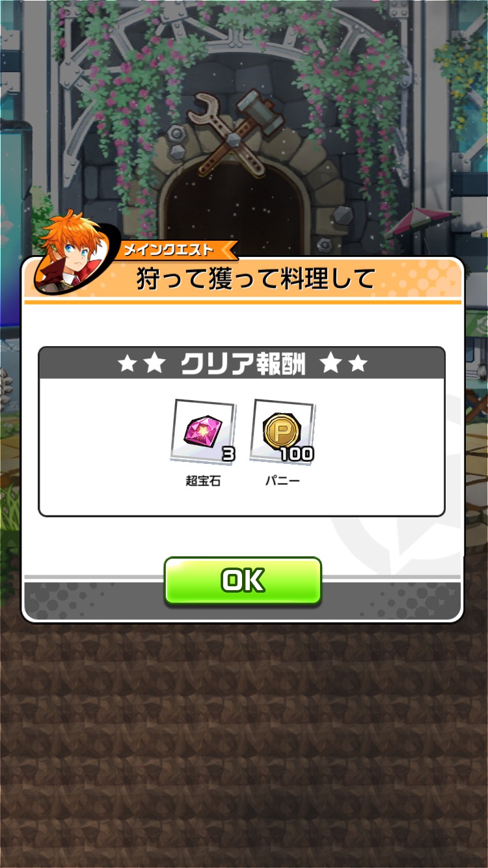Tap the pink 超宝石 gem icon
This screenshot has width=488, height=868.
pos(203,431)
